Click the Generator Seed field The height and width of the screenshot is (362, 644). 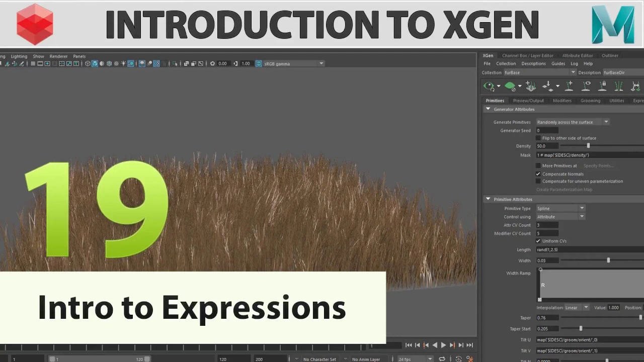pos(547,130)
